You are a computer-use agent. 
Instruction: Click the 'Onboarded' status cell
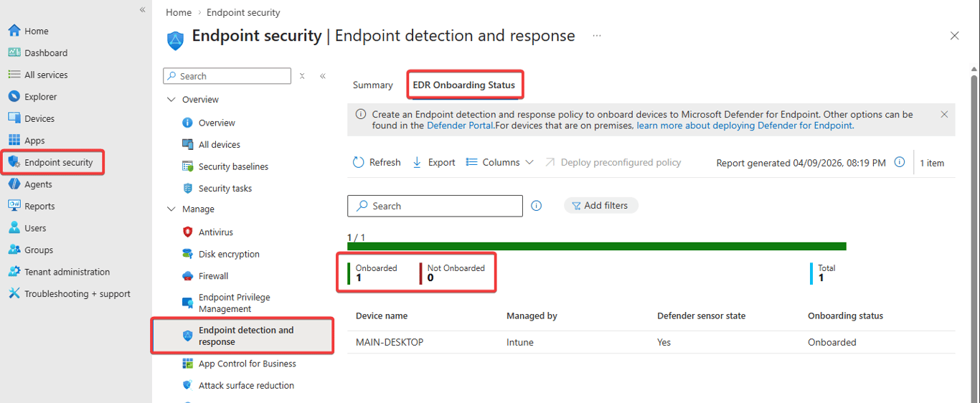pyautogui.click(x=832, y=342)
